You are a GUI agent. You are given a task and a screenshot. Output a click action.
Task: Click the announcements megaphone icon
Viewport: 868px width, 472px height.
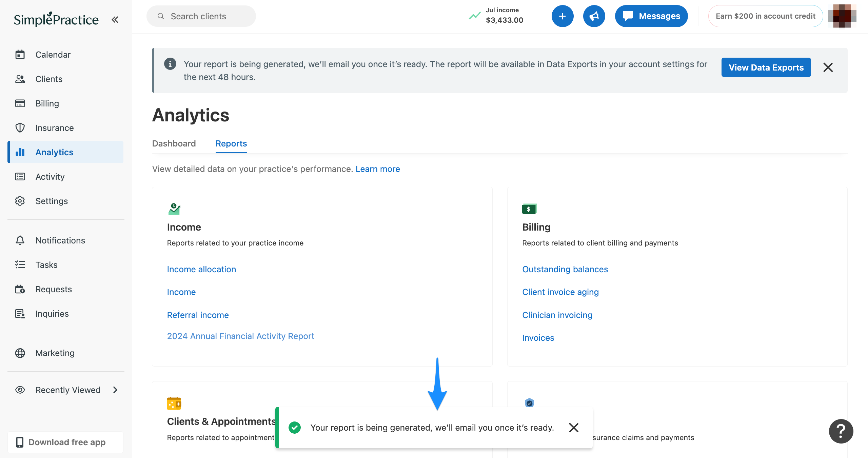point(594,16)
